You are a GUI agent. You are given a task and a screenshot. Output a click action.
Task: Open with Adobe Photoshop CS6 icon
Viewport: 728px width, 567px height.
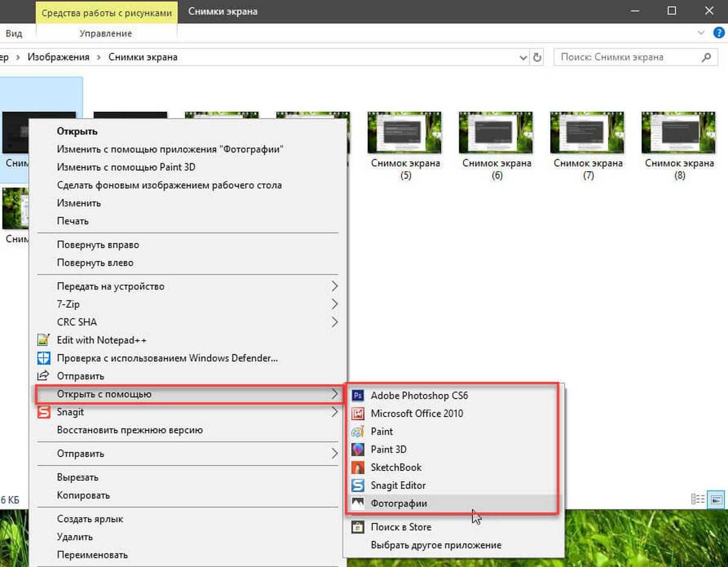coord(358,396)
